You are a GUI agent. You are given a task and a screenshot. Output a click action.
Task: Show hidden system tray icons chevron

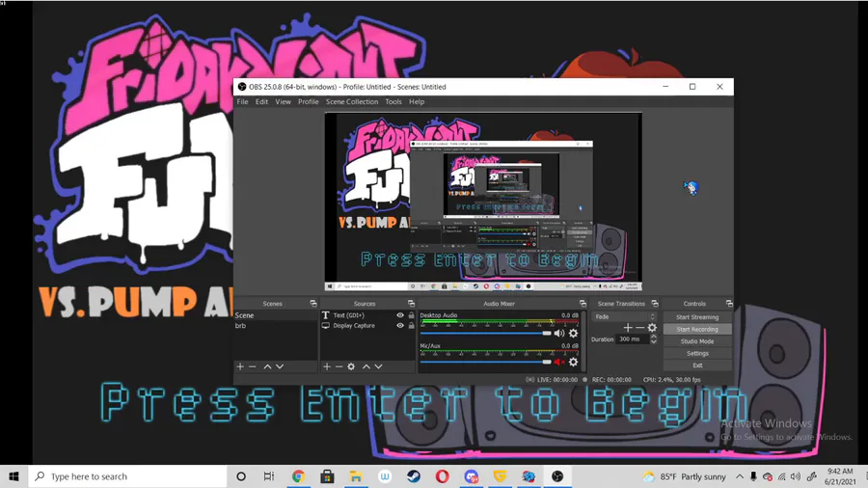(740, 476)
